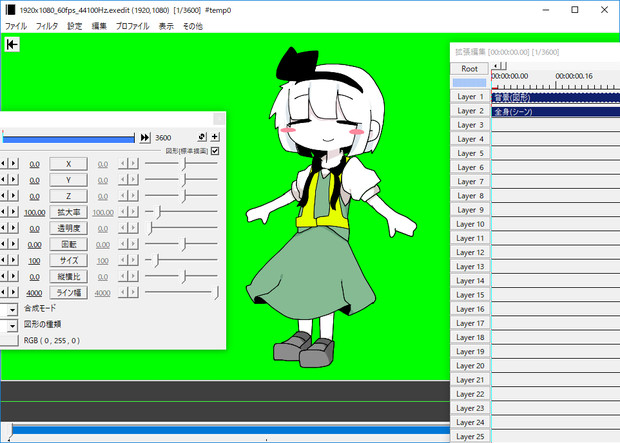Click the right arrow stepper beside 回転 right value
Viewport: 620px width, 443px height.
point(135,244)
